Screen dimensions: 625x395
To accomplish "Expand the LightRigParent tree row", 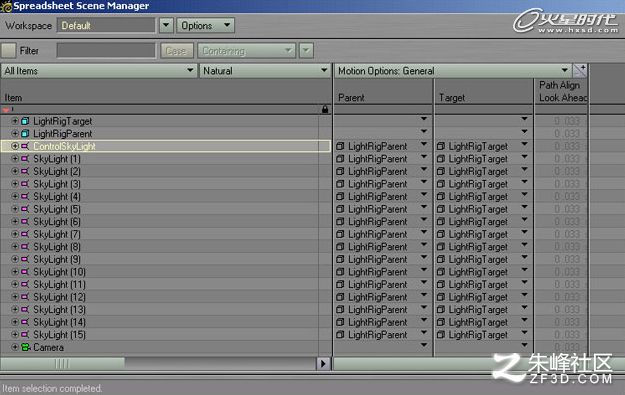I will pos(15,134).
